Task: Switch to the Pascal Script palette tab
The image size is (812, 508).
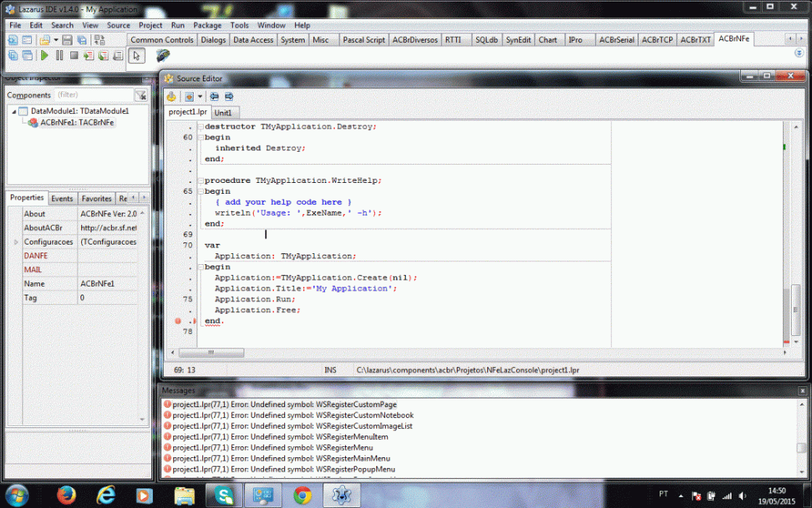Action: coord(363,40)
